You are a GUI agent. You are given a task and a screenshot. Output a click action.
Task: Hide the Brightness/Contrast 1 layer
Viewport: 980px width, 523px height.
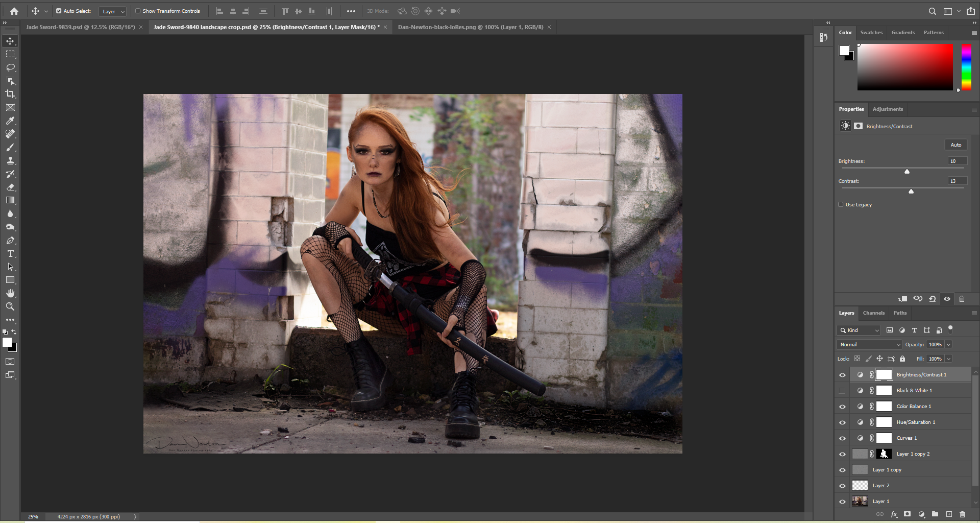[x=842, y=375]
